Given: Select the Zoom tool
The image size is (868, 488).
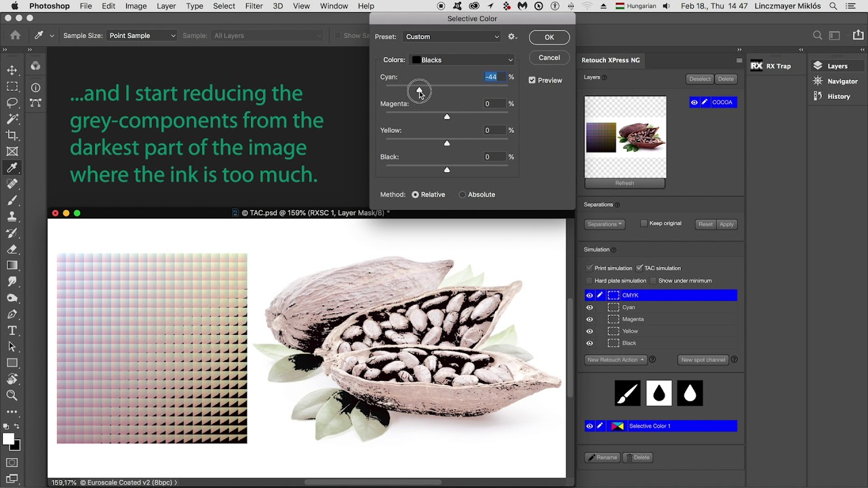Looking at the screenshot, I should (x=12, y=395).
